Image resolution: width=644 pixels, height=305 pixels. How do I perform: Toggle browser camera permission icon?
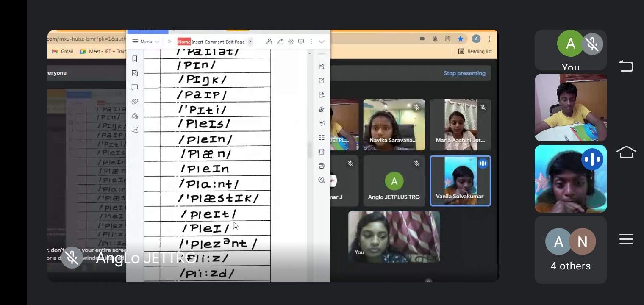[x=422, y=39]
